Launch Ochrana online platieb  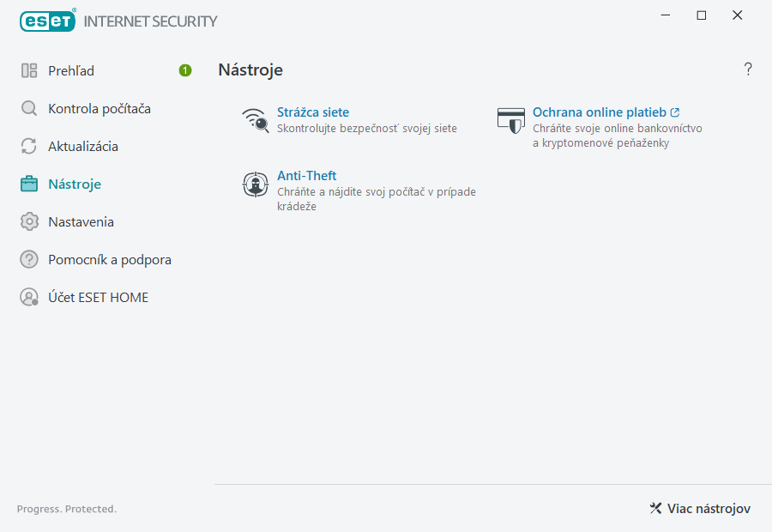600,112
